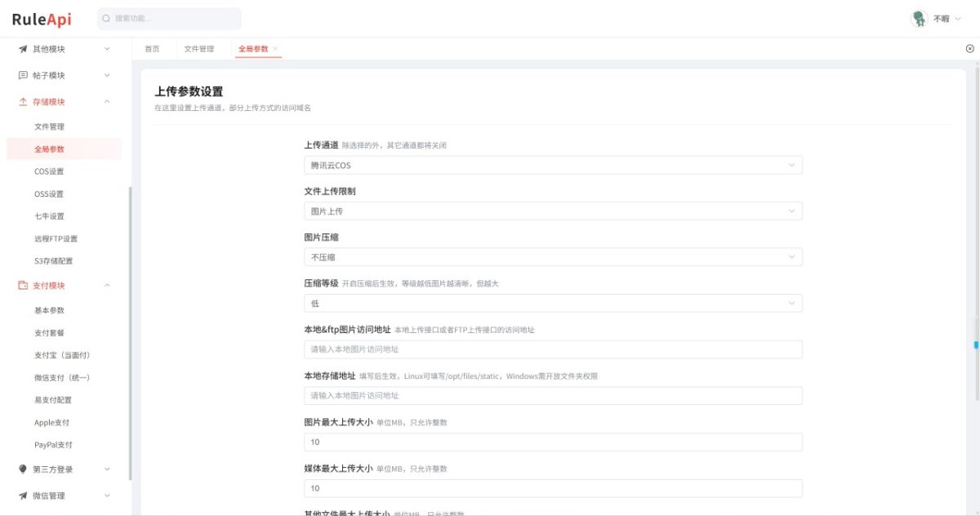This screenshot has width=980, height=516.
Task: Switch to the 首页 tab
Action: tap(152, 49)
